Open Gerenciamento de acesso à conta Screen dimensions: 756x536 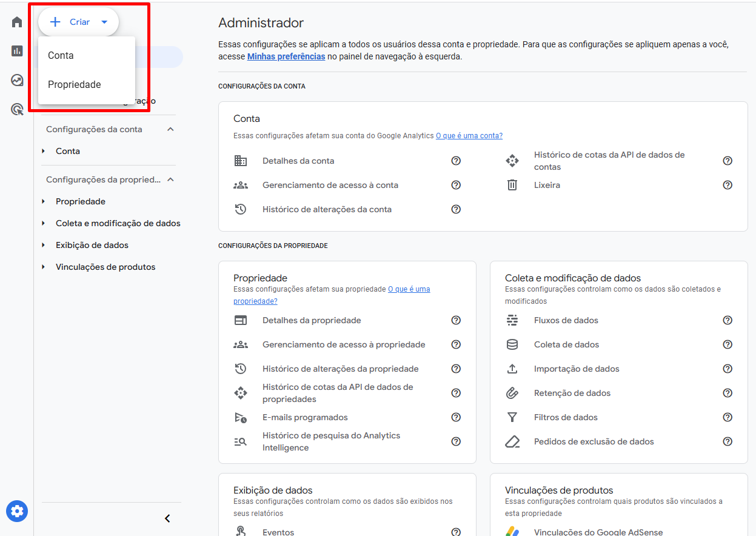(330, 185)
